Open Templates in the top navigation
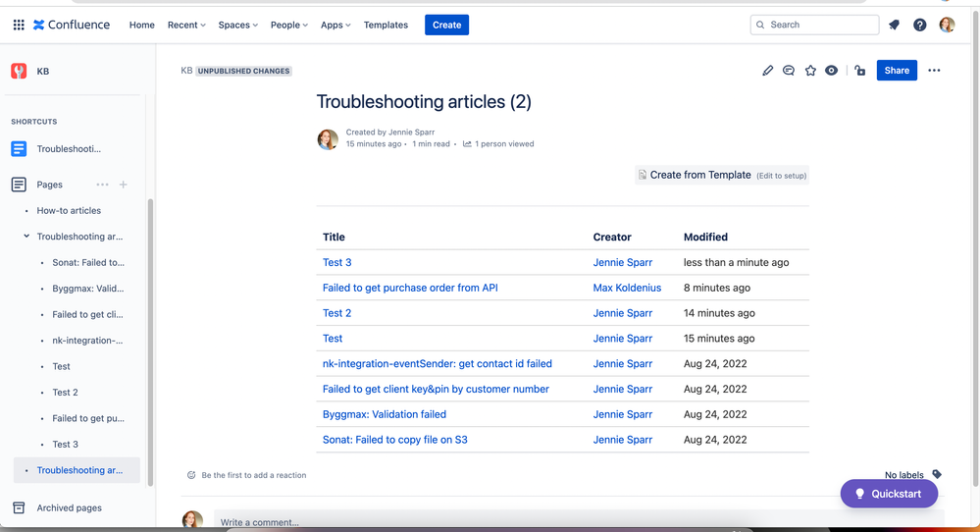Viewport: 980px width, 532px height. tap(386, 25)
